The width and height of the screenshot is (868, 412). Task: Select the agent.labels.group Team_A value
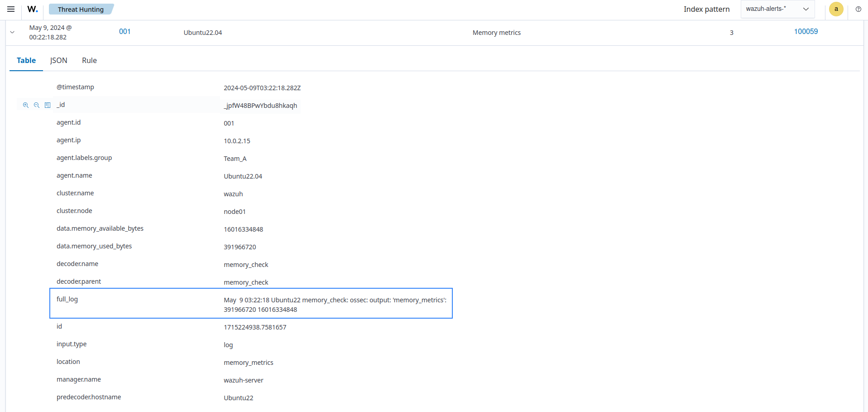(235, 158)
